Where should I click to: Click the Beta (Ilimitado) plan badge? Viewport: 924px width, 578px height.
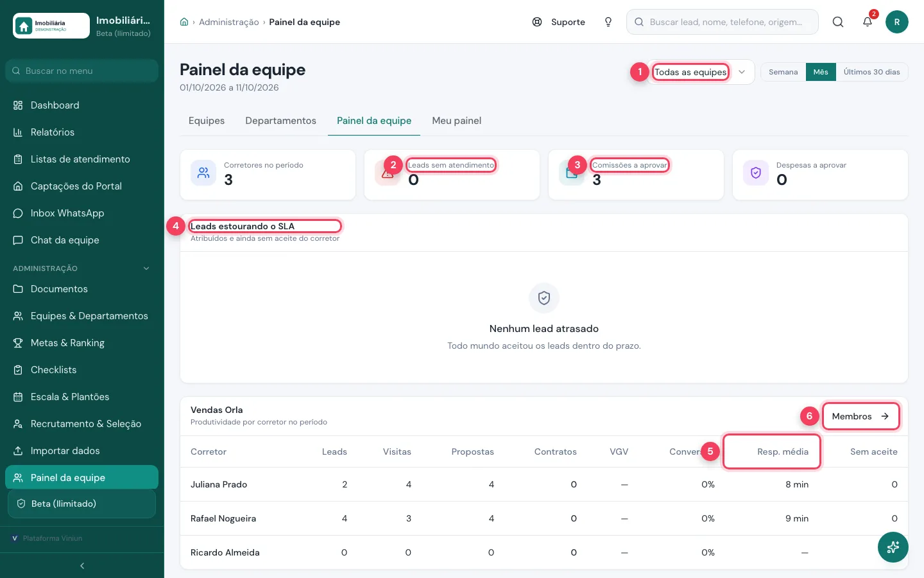81,504
